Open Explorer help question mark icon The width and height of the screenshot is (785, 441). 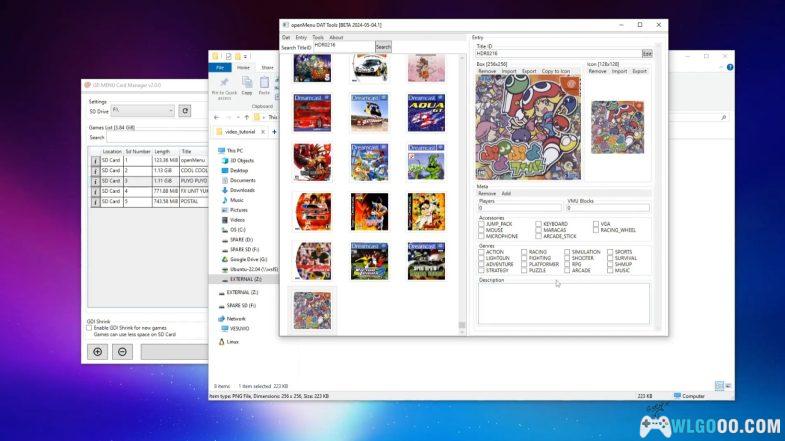tap(730, 67)
